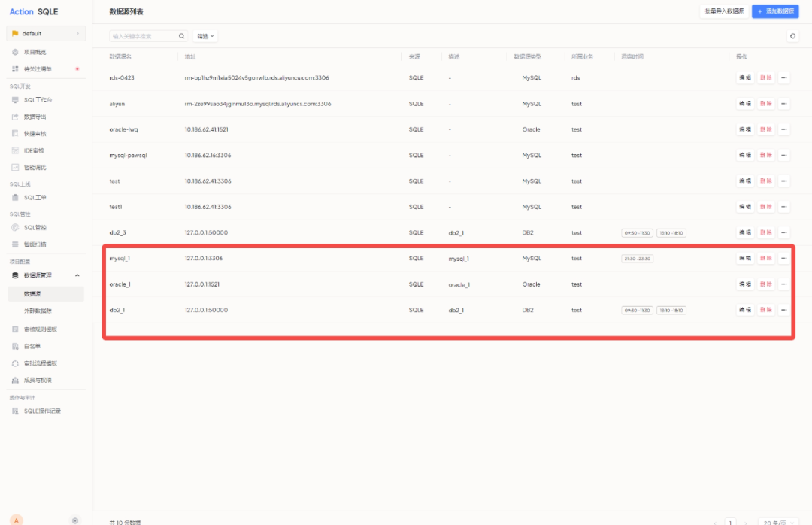Viewport: 812px width, 525px height.
Task: Click the 数据源类型 column header
Action: pyautogui.click(x=527, y=56)
